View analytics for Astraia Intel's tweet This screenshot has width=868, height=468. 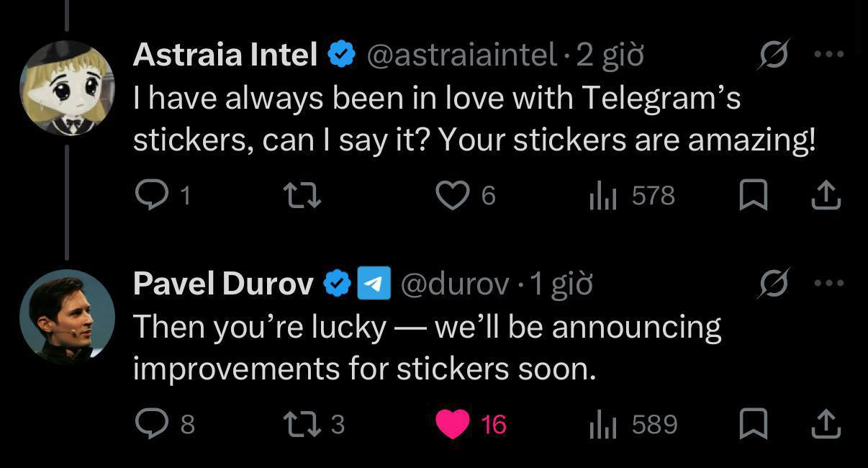point(602,195)
